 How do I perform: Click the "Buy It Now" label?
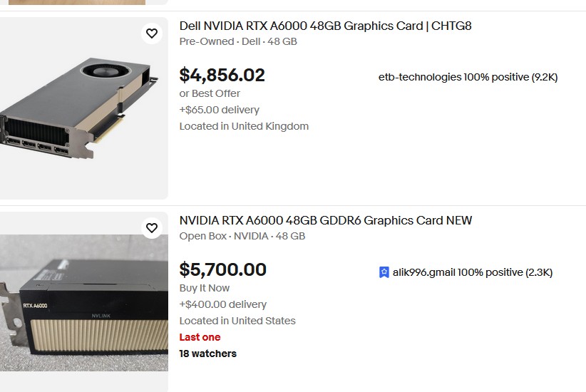[205, 288]
